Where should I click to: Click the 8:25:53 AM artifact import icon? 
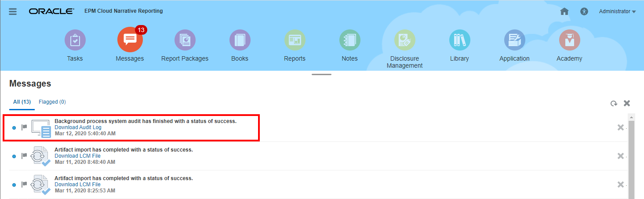point(41,185)
